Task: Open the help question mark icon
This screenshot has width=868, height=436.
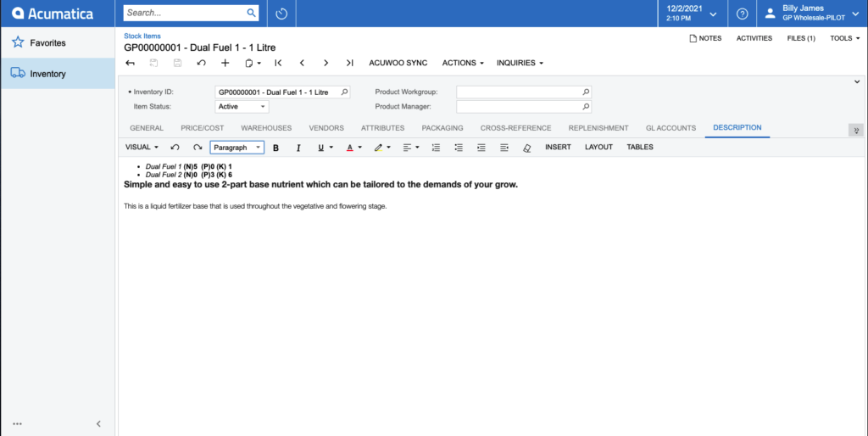Action: coord(743,14)
